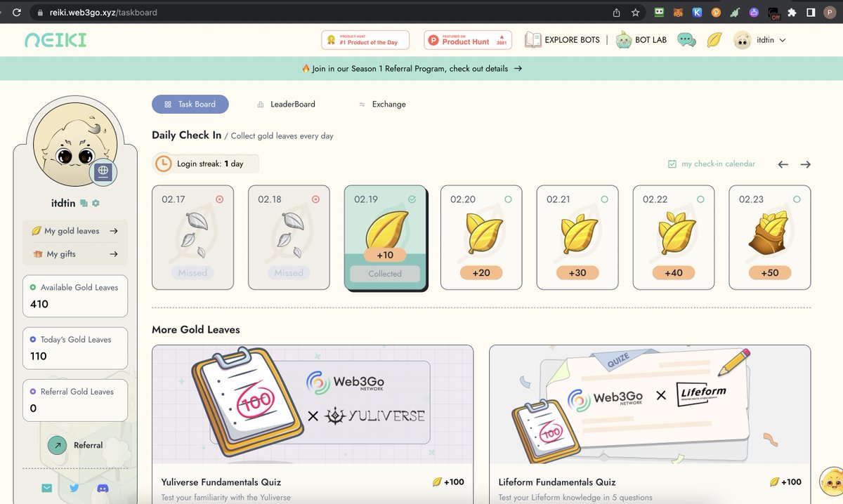Open referral program details arrow in banner
The width and height of the screenshot is (843, 504).
[518, 69]
